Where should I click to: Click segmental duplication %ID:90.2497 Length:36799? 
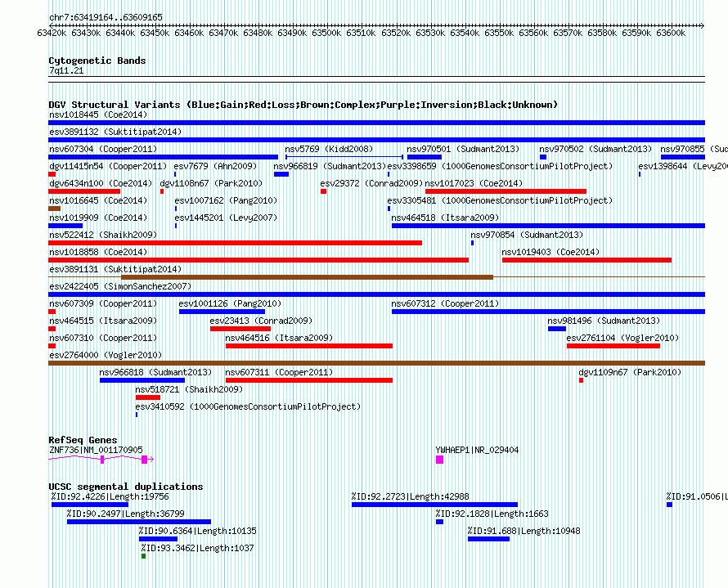(139, 522)
